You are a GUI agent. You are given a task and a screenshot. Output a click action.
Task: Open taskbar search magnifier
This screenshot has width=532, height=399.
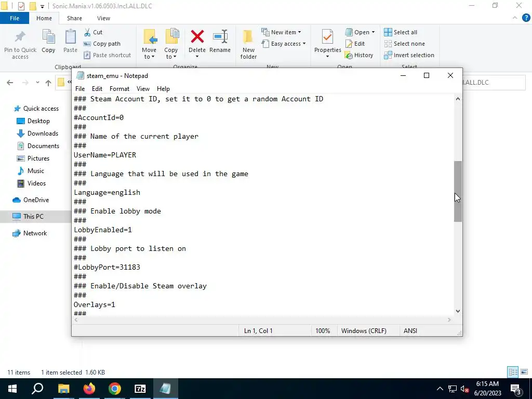pos(37,389)
